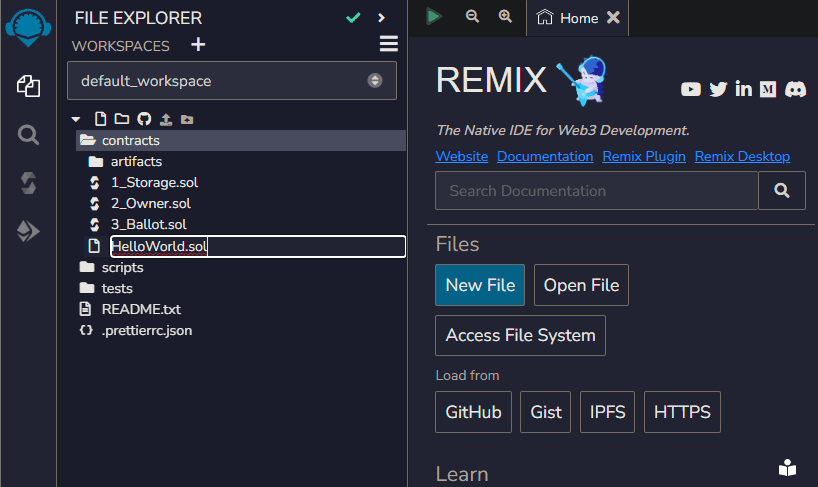The image size is (818, 487).
Task: Expand the tests folder
Action: tap(117, 288)
